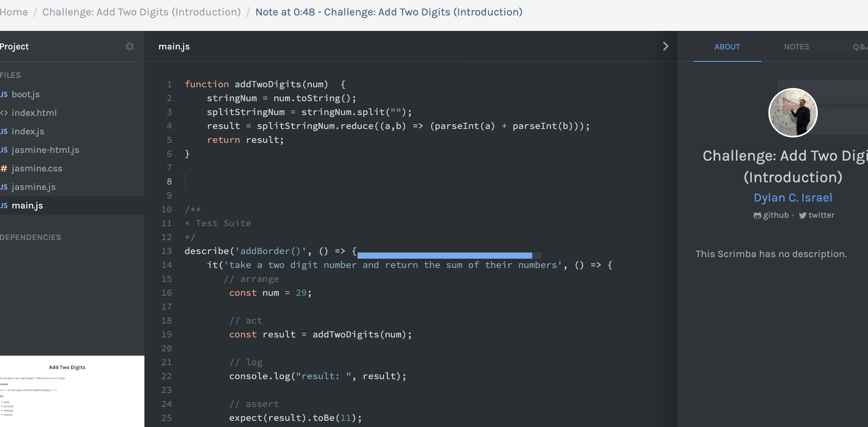Image resolution: width=868 pixels, height=427 pixels.
Task: Click the JS icon beside boot.js
Action: click(4, 94)
